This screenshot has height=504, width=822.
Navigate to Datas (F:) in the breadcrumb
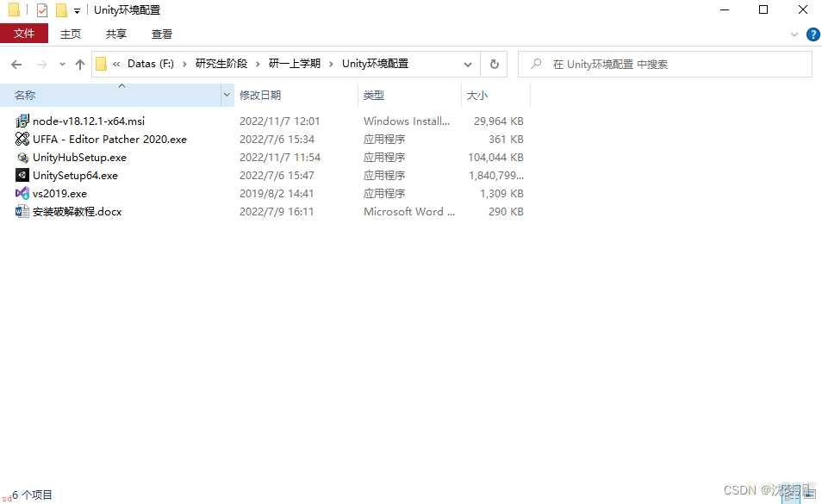151,64
